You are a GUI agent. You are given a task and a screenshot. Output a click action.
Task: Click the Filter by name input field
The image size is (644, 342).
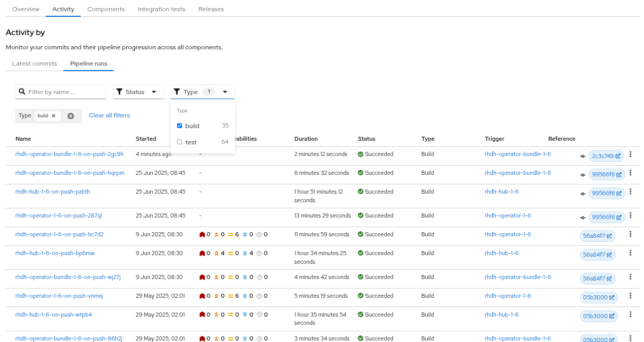[x=65, y=92]
